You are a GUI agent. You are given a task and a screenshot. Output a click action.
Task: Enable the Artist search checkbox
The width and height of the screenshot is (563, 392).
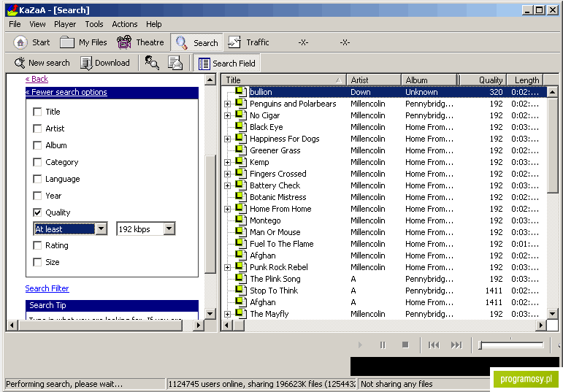pyautogui.click(x=37, y=128)
